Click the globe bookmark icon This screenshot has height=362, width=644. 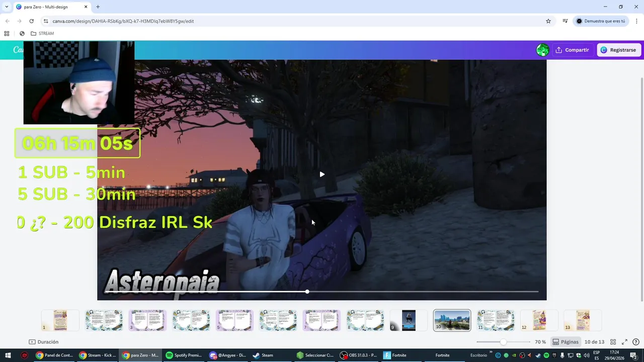click(x=22, y=33)
